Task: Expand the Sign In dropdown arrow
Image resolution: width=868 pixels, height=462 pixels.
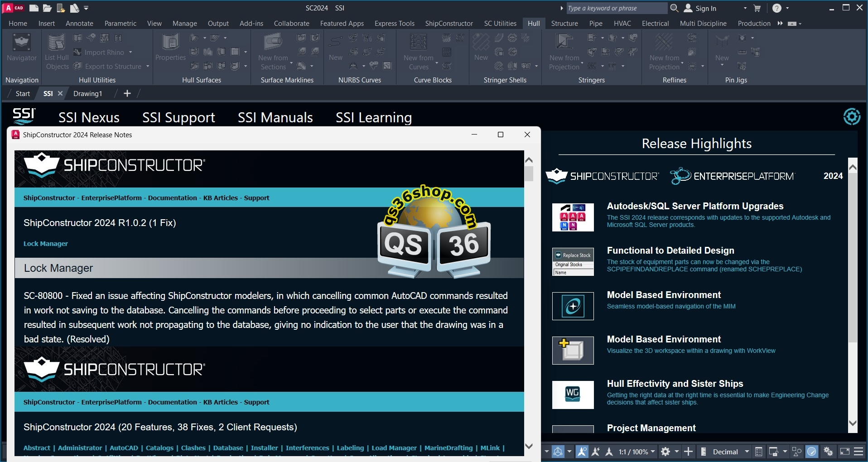Action: [x=745, y=8]
